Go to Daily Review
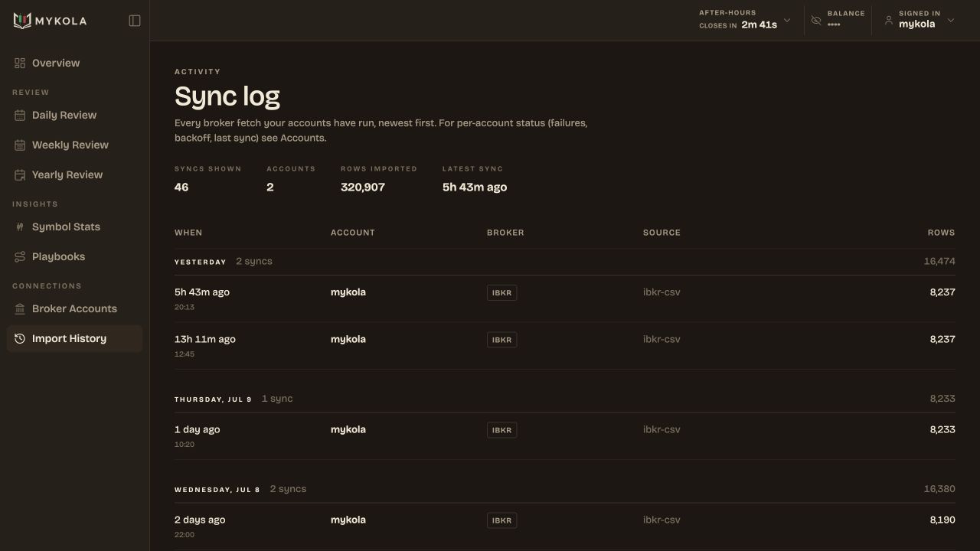The image size is (980, 551). (74, 115)
